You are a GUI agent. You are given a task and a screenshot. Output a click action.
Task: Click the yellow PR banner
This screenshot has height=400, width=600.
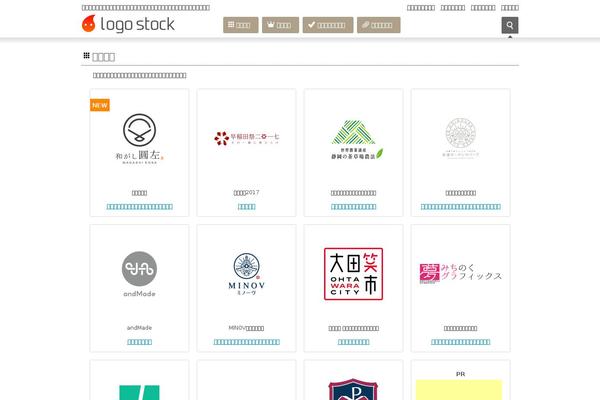[x=458, y=390]
